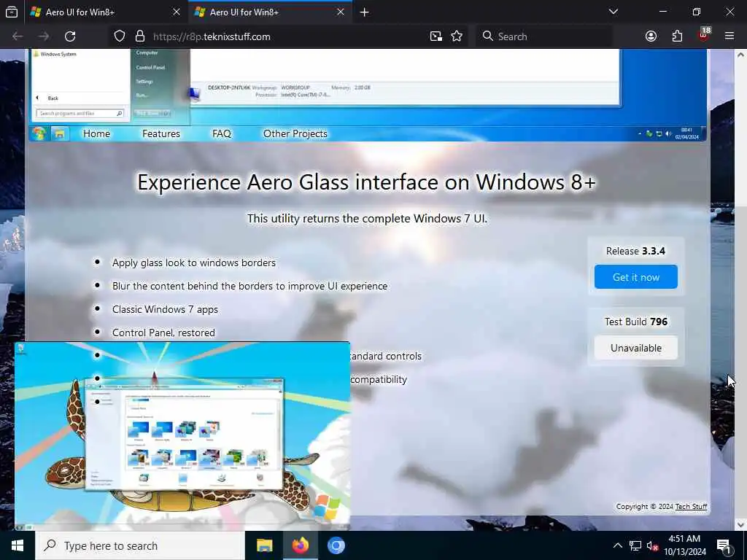This screenshot has height=560, width=747.
Task: Click 'Control Panel, restored' list text
Action: pos(163,332)
